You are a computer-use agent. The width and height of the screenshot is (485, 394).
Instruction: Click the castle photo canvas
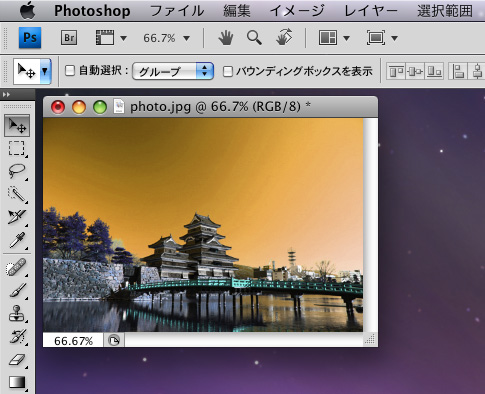(203, 225)
